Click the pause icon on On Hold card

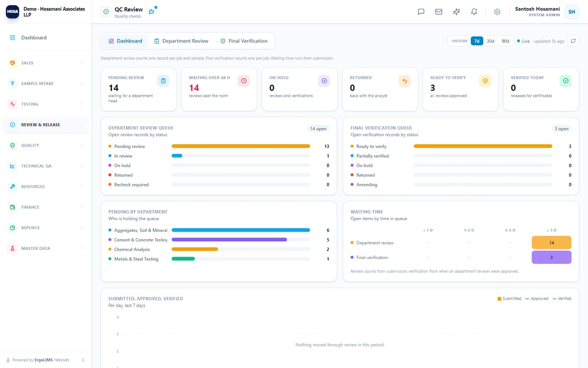click(x=324, y=81)
